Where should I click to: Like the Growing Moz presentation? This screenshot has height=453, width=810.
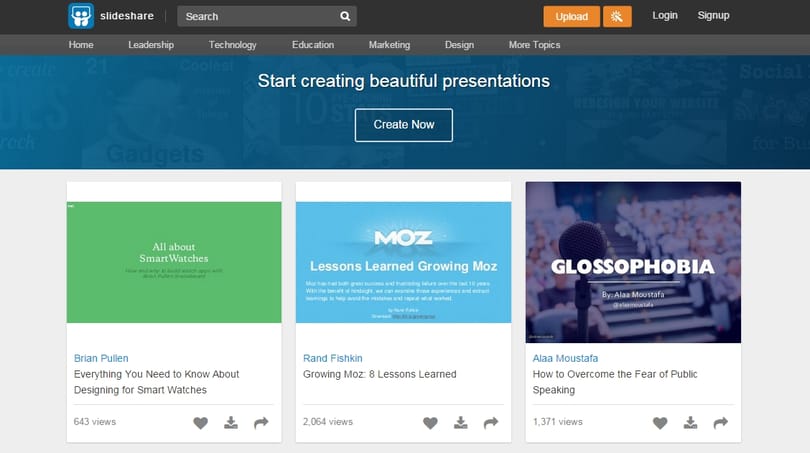tap(430, 423)
